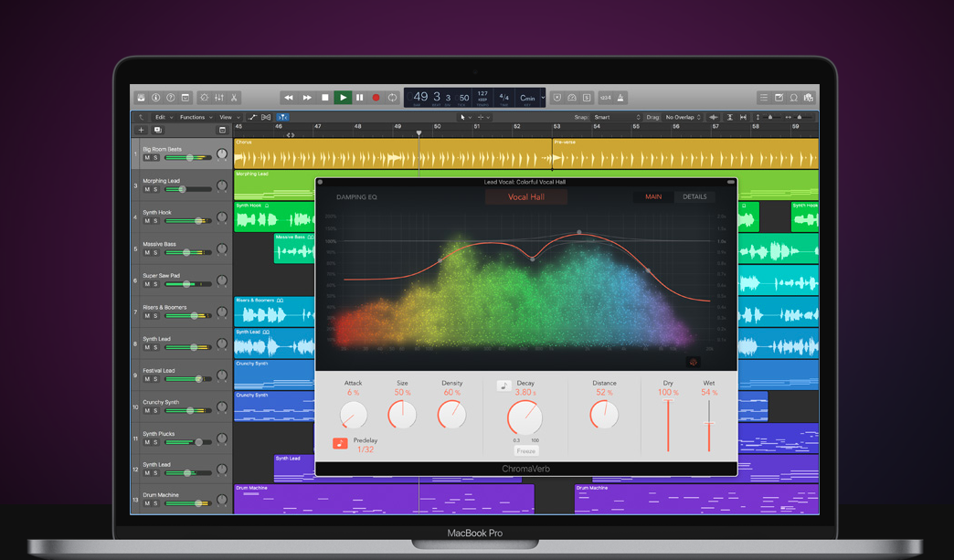Toggle Solo mode S icon

[587, 97]
